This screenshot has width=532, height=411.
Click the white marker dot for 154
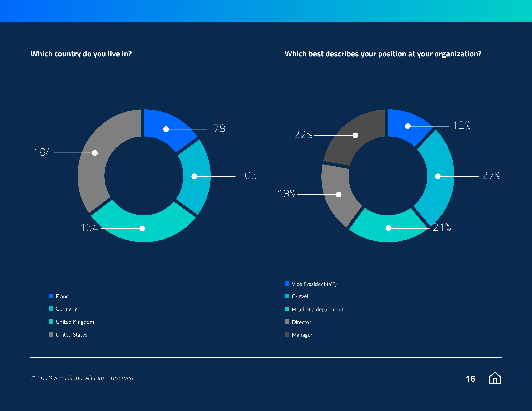(x=142, y=228)
